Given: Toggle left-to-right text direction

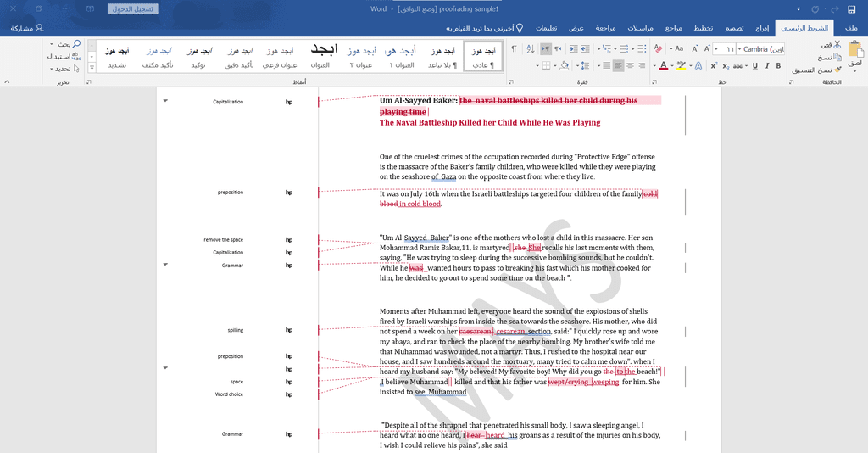Looking at the screenshot, I should 546,48.
